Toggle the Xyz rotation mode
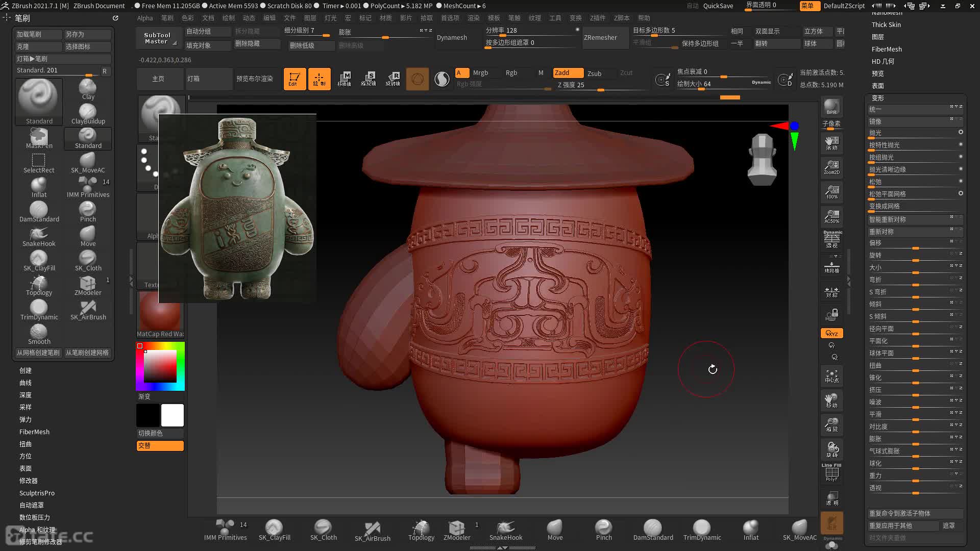The image size is (980, 551). point(831,333)
